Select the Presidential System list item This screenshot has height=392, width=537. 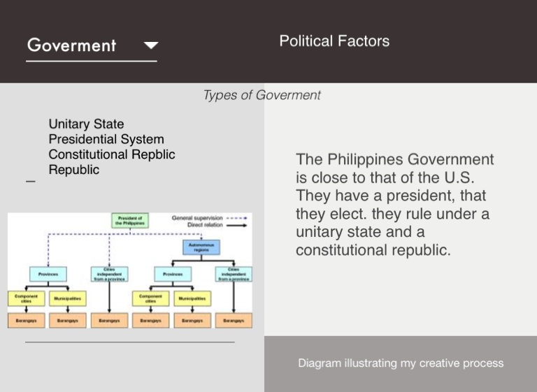(106, 140)
